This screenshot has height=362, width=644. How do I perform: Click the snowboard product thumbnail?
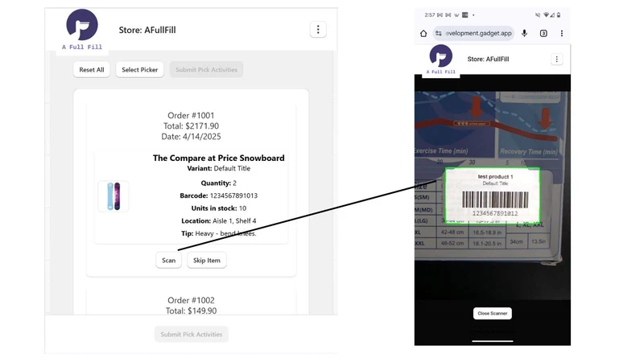(114, 196)
